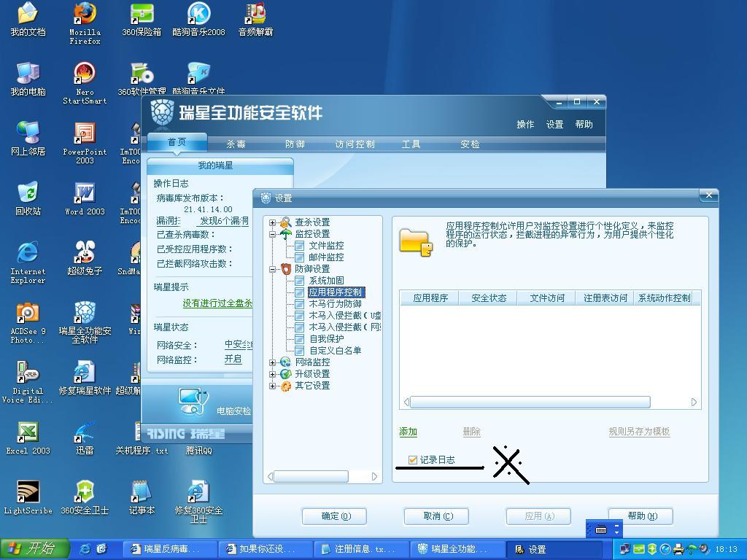Click 取消(C) button
The image size is (747, 560).
pyautogui.click(x=436, y=516)
